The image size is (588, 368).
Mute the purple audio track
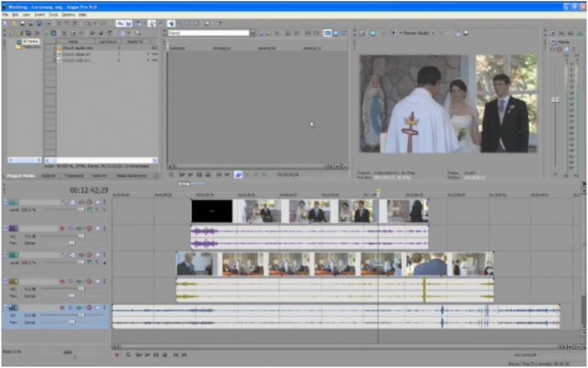pos(89,229)
